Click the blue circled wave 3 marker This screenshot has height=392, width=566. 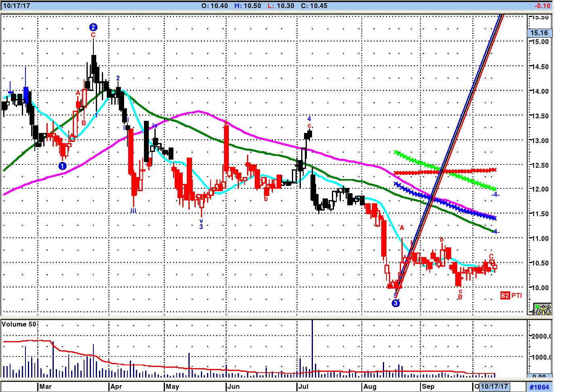[396, 303]
